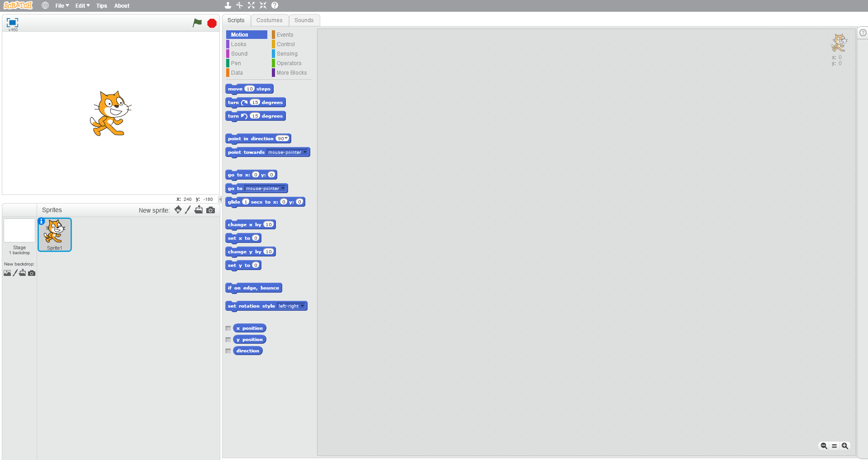Select the Events block category
This screenshot has width=868, height=460.
[285, 35]
